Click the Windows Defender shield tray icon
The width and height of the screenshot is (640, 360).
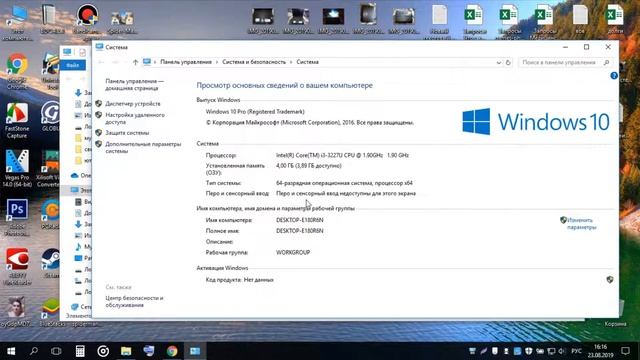click(x=529, y=351)
